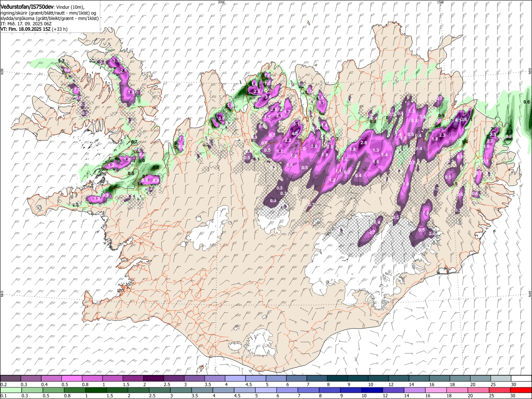Click the upper legend swatch labeled 10
The height and width of the screenshot is (399, 532).
pyautogui.click(x=378, y=379)
